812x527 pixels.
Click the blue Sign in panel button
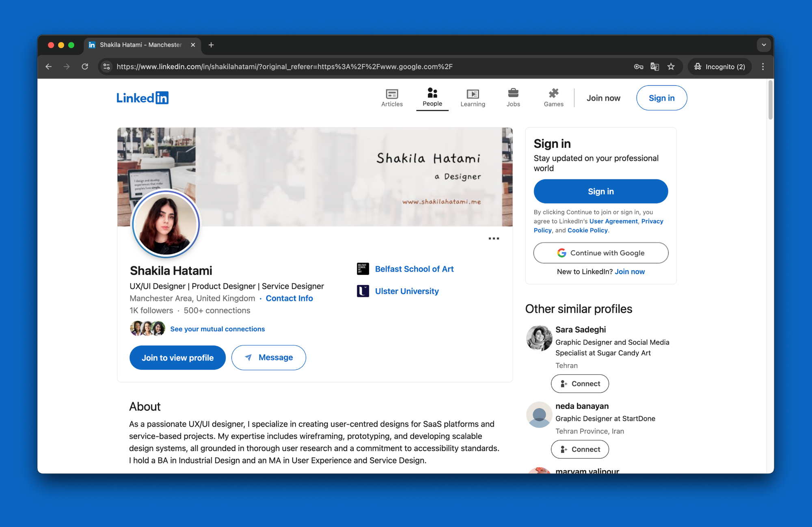600,191
